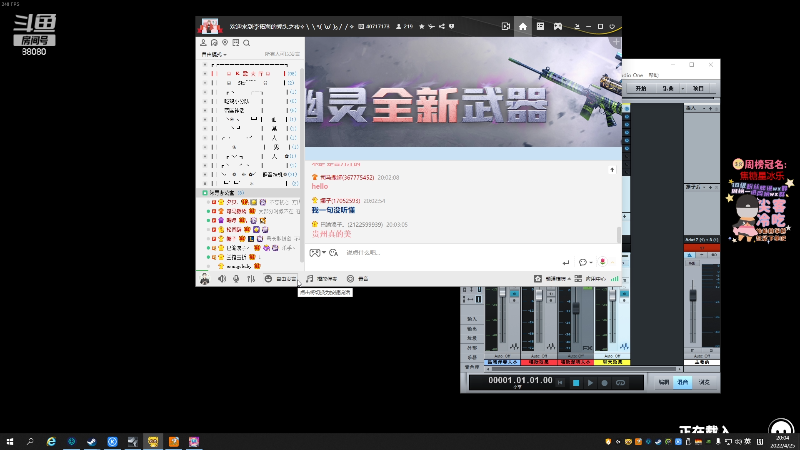Screen dimensions: 800x450
Task: Send the message with the enter arrow icon
Action: tap(566, 262)
